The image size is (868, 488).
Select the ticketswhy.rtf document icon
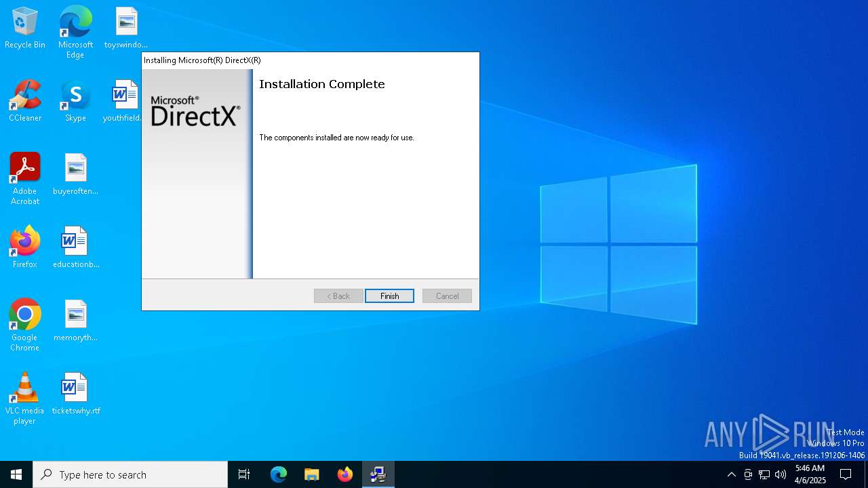[x=75, y=394]
